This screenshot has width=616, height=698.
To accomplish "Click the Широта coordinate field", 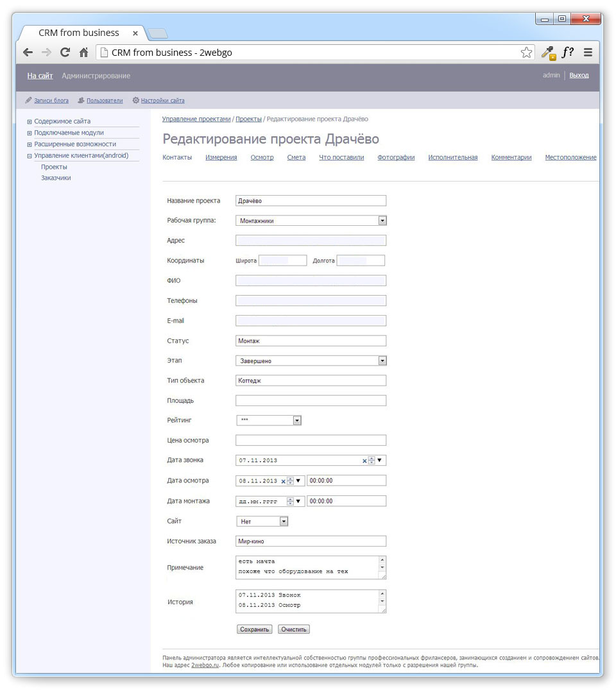I will coord(282,261).
